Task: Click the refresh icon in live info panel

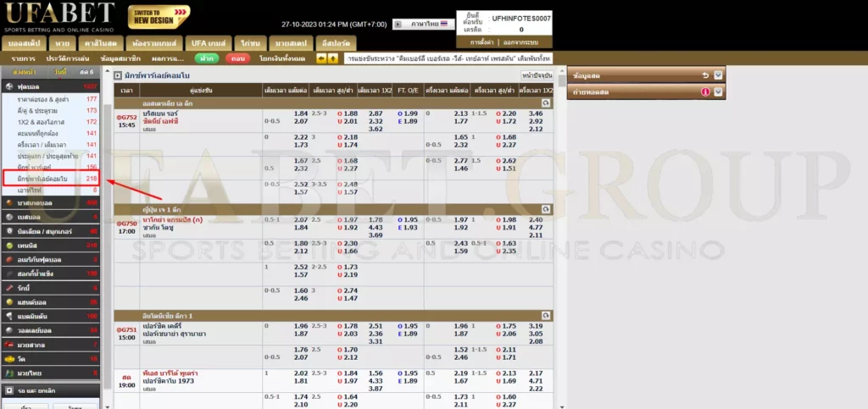Action: click(x=705, y=75)
